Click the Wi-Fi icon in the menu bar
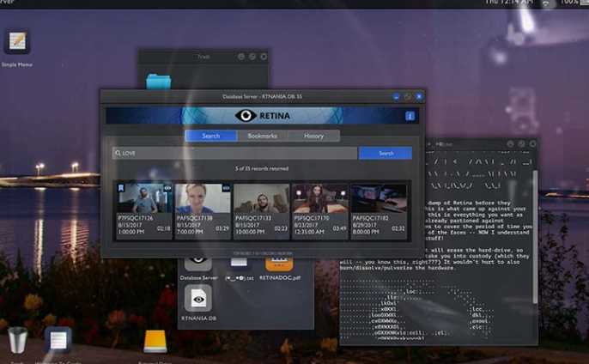589x364 pixels. [x=547, y=3]
